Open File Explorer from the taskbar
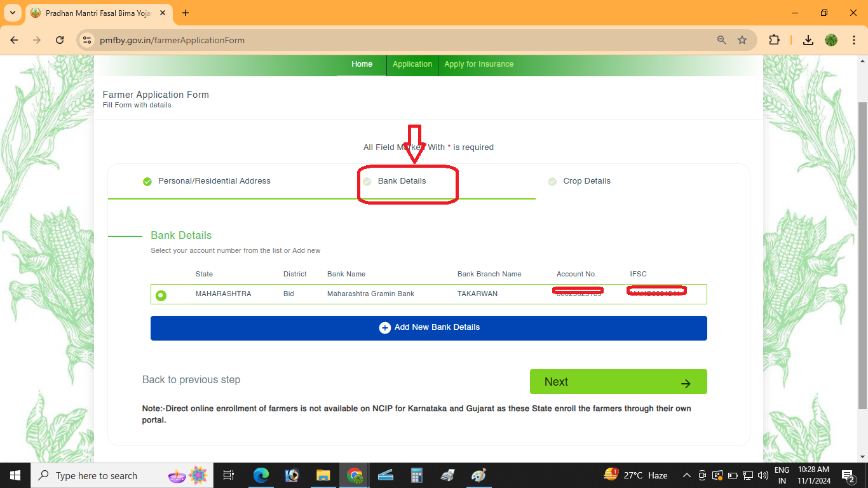The height and width of the screenshot is (488, 868). pyautogui.click(x=323, y=475)
